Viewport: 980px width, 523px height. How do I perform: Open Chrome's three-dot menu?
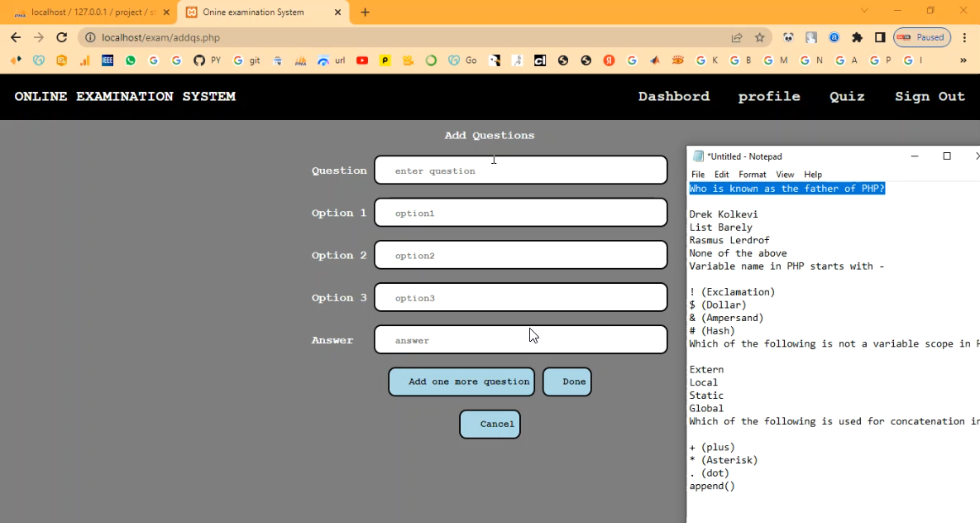pos(964,37)
